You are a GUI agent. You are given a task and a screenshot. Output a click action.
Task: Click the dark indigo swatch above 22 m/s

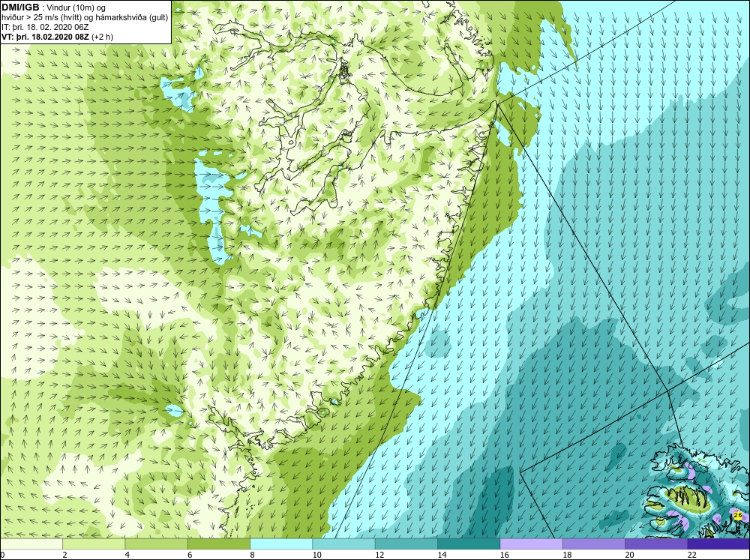point(718,544)
